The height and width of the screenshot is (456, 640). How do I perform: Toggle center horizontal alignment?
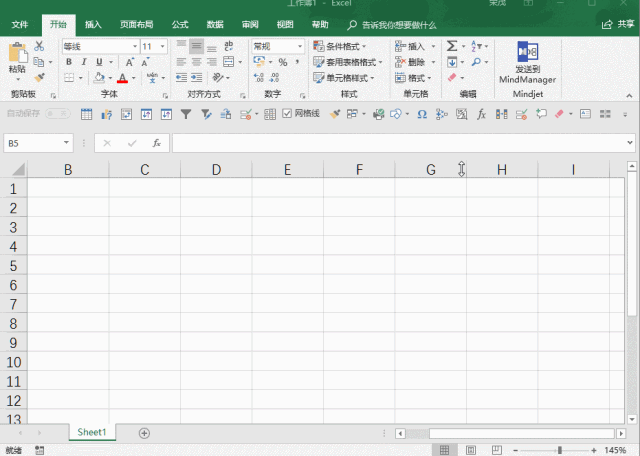tap(196, 62)
